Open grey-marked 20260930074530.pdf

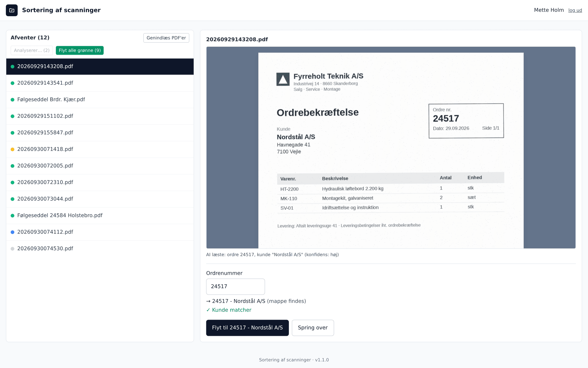tap(100, 249)
